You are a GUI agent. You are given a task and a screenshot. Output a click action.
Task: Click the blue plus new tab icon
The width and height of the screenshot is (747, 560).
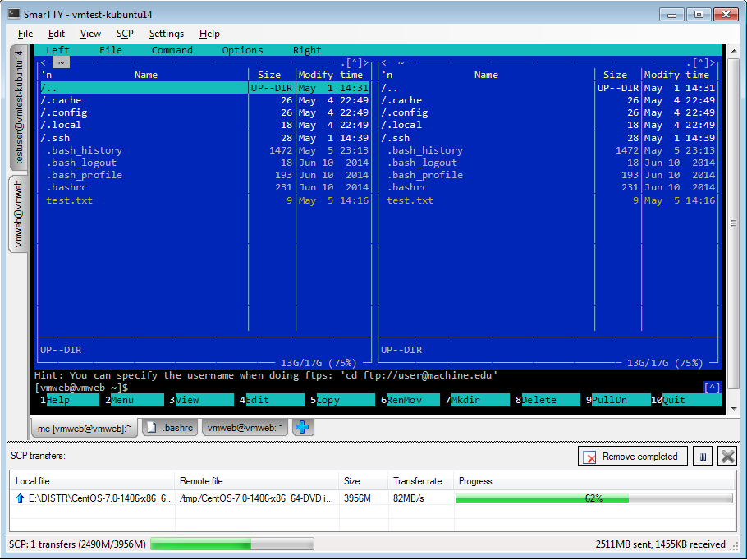tap(302, 428)
